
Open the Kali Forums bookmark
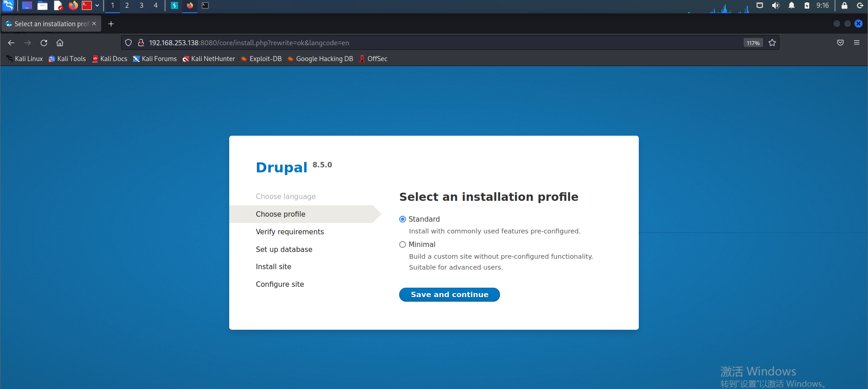point(155,59)
